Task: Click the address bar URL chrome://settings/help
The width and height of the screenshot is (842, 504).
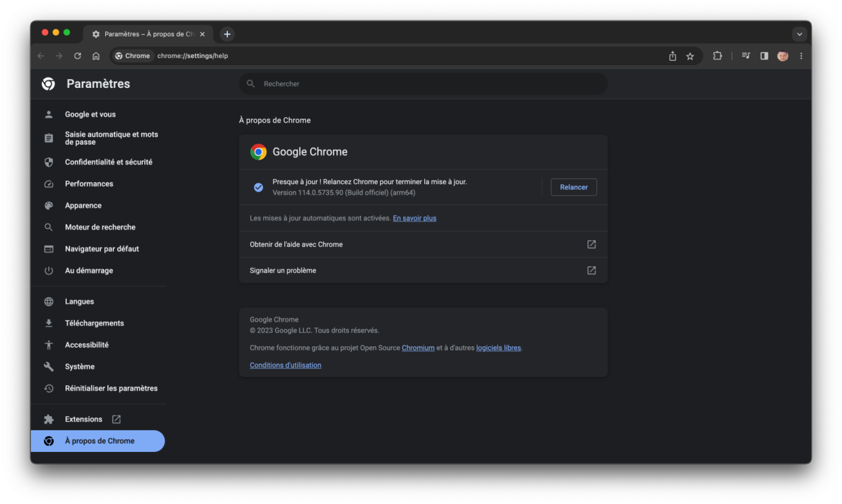Action: coord(193,56)
